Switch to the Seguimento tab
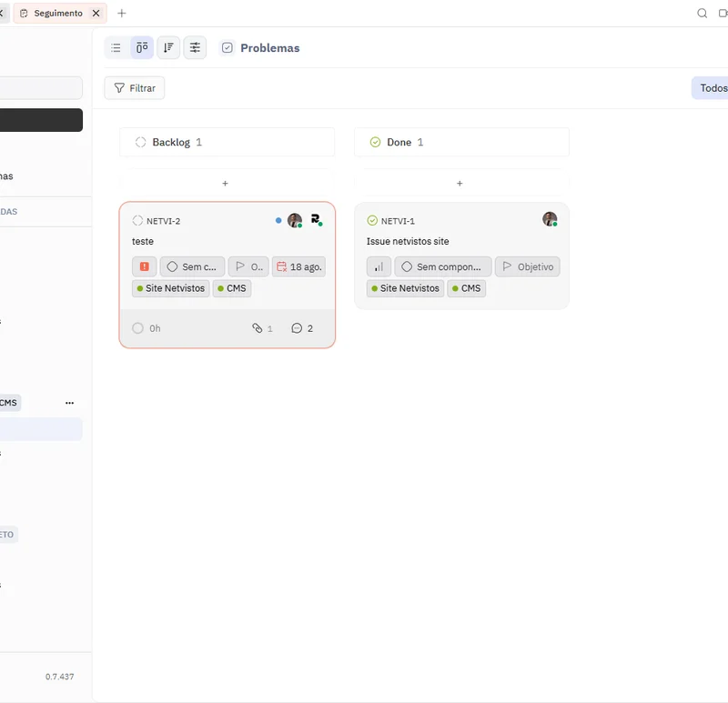This screenshot has height=703, width=728. tap(58, 13)
